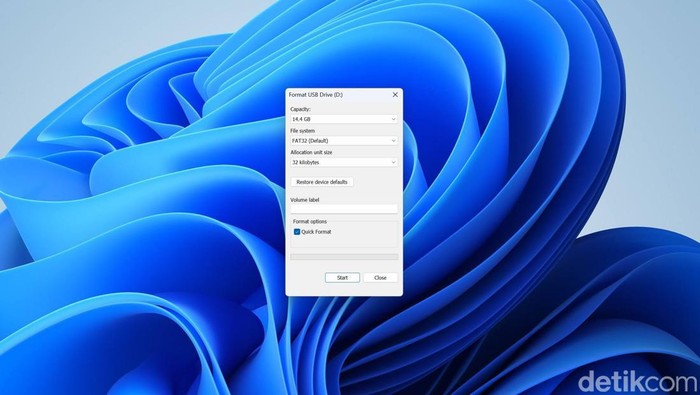700x395 pixels.
Task: Click the Capacity label text
Action: pyautogui.click(x=300, y=109)
